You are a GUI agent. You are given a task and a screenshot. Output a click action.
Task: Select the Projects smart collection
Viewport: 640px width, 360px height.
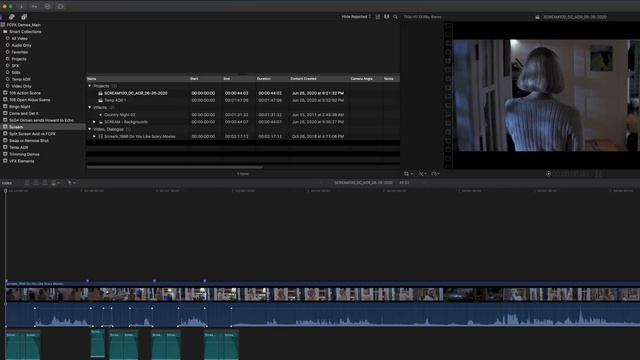(x=19, y=59)
